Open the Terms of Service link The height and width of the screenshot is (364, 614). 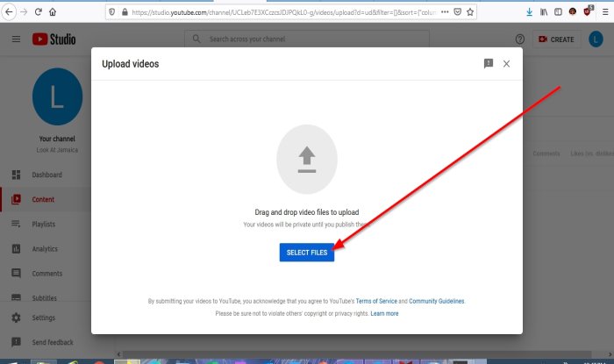click(x=376, y=301)
